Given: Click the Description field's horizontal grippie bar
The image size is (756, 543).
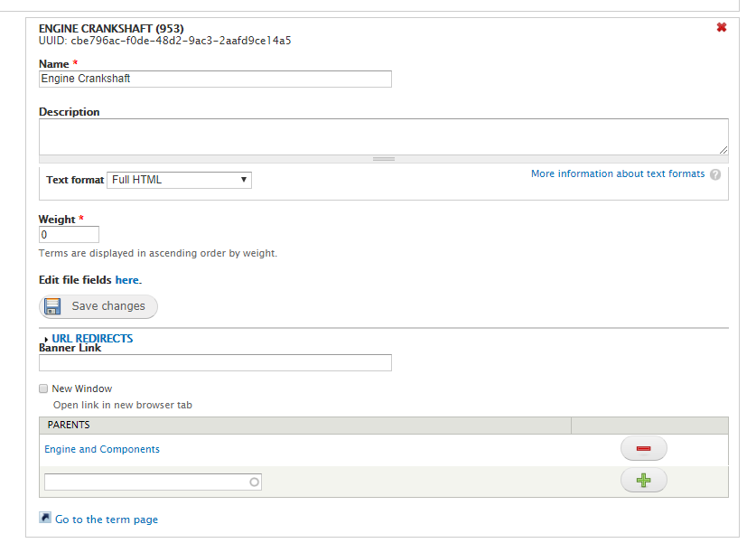Looking at the screenshot, I should (x=384, y=159).
